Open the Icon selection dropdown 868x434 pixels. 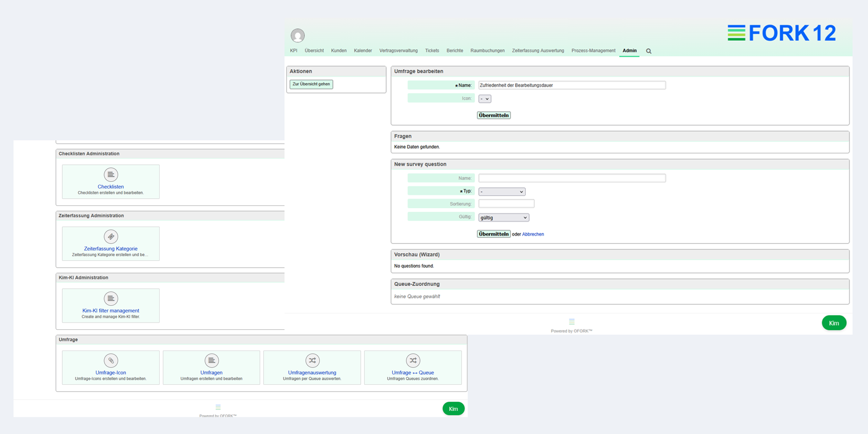(485, 98)
